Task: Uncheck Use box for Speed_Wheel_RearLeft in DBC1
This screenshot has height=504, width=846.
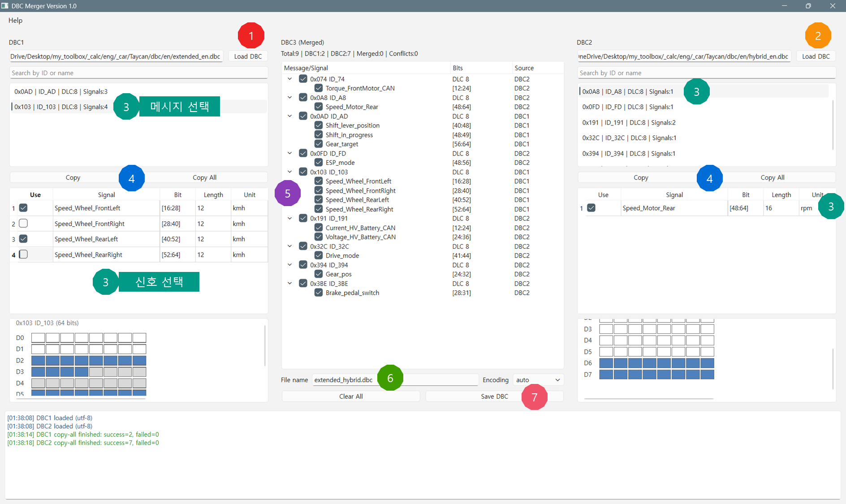Action: coord(23,239)
